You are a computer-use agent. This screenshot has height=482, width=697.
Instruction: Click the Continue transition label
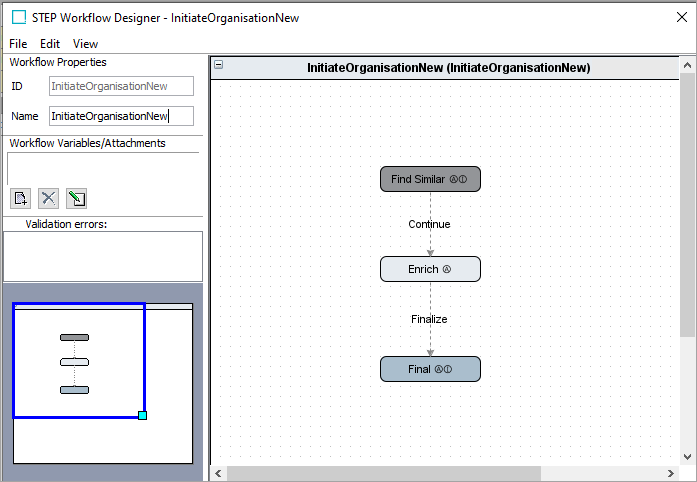coord(429,224)
